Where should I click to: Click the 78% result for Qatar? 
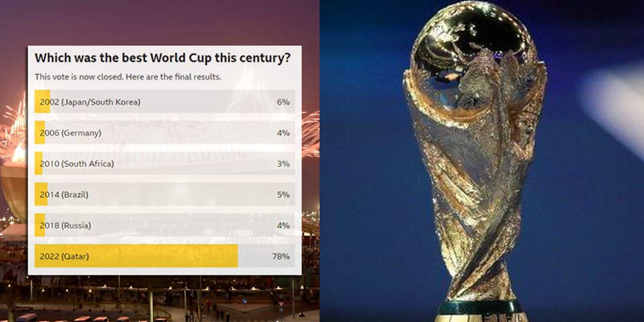click(281, 256)
